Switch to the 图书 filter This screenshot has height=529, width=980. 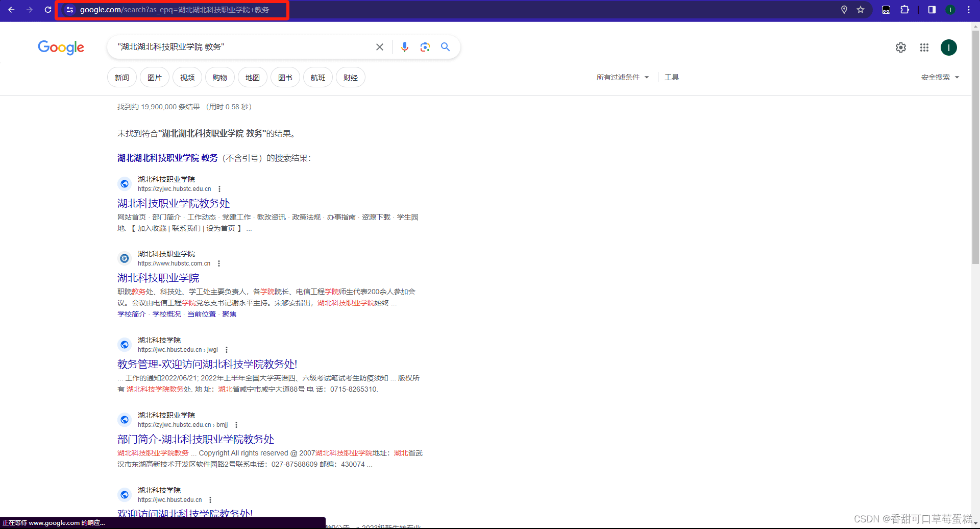[285, 78]
